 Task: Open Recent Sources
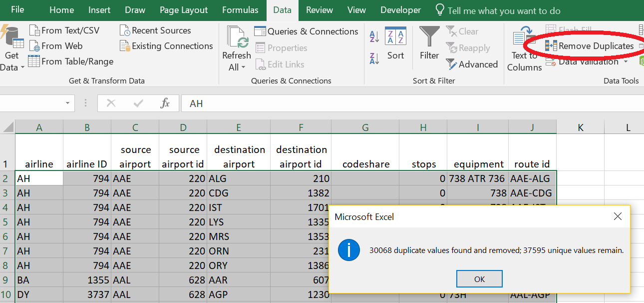(155, 30)
